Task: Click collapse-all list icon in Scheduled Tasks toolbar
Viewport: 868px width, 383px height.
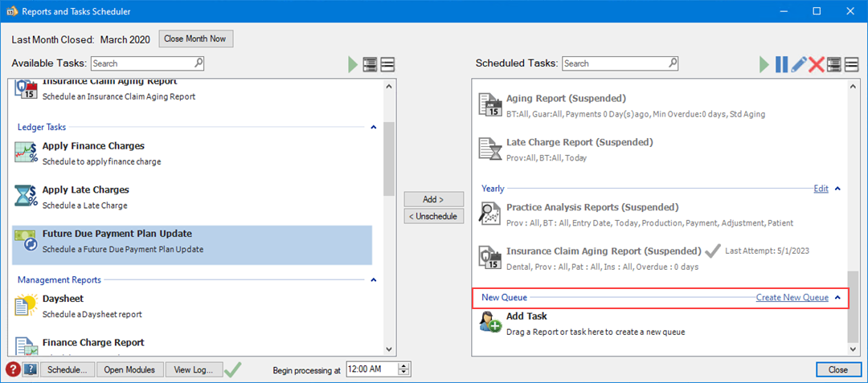Action: [x=851, y=64]
